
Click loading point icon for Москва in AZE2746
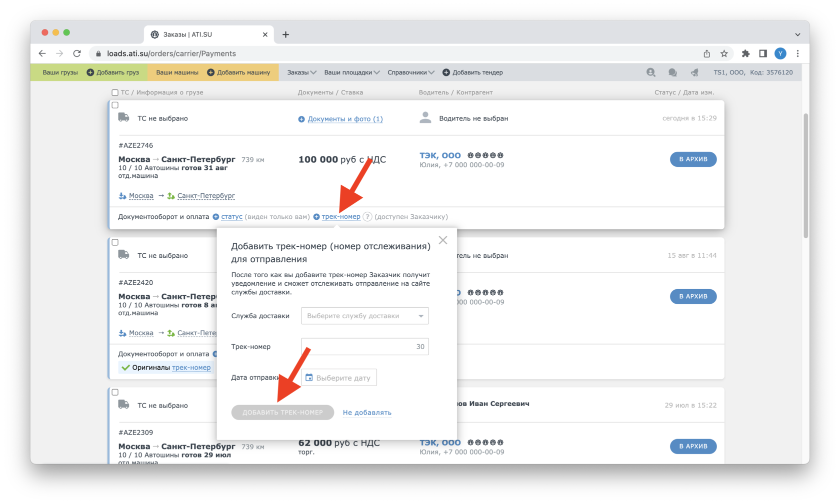point(122,196)
